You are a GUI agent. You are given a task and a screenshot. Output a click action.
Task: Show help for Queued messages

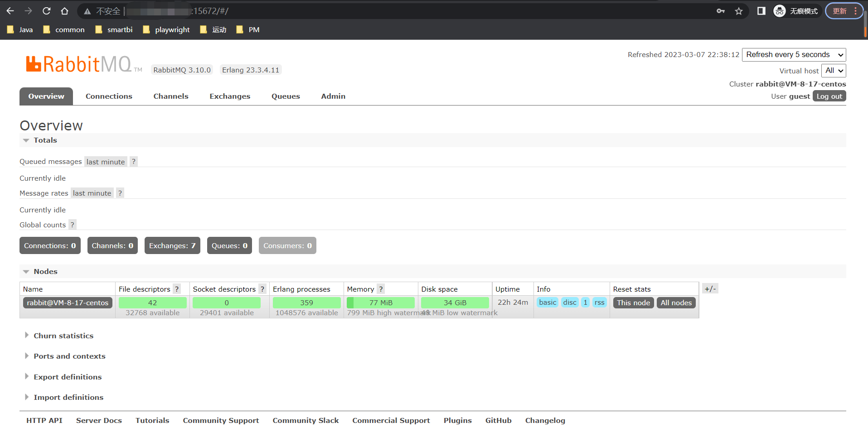pyautogui.click(x=134, y=162)
